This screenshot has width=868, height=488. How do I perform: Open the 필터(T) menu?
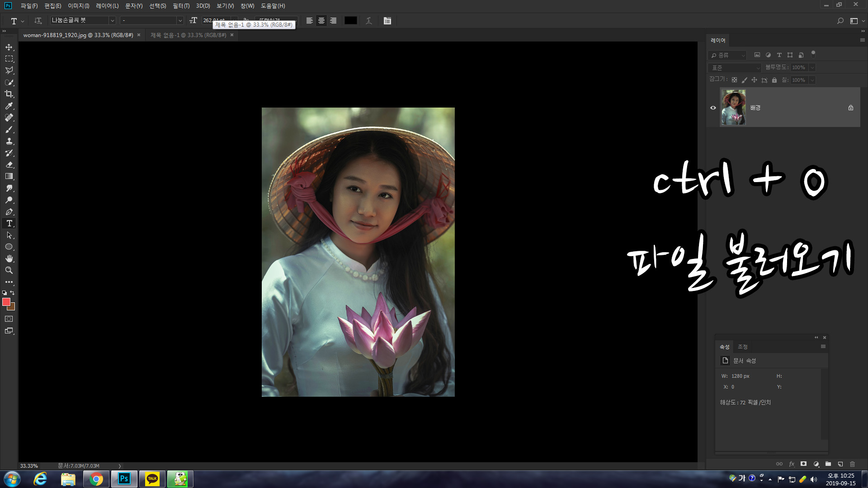[x=181, y=6]
